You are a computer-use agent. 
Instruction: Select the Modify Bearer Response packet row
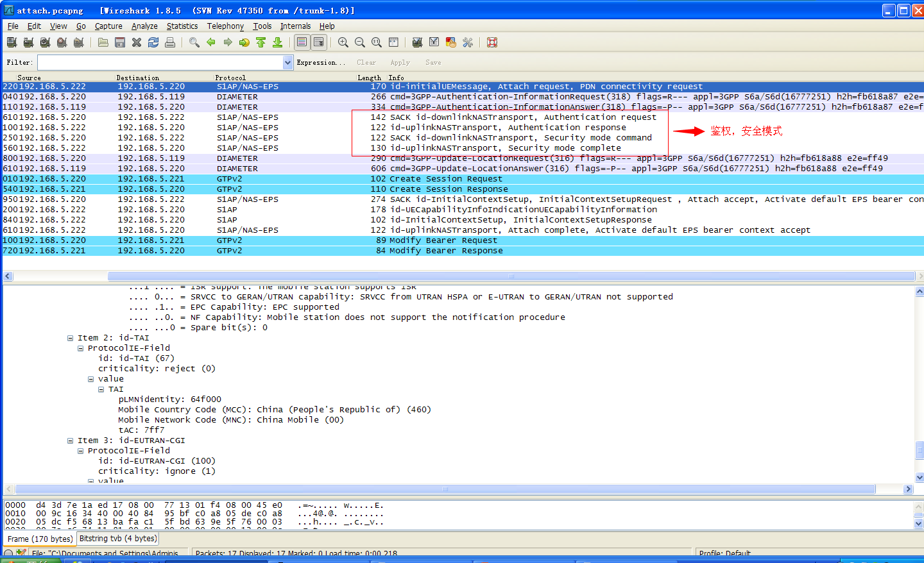(x=462, y=251)
